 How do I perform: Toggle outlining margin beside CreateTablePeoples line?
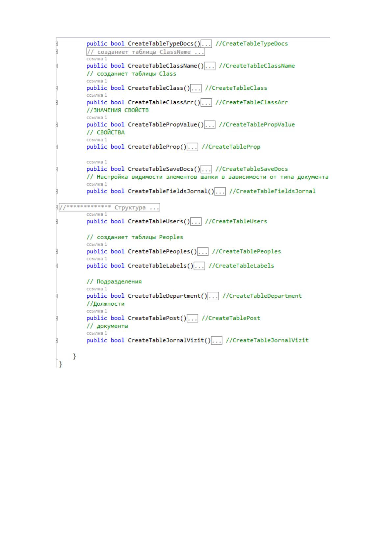pyautogui.click(x=57, y=252)
